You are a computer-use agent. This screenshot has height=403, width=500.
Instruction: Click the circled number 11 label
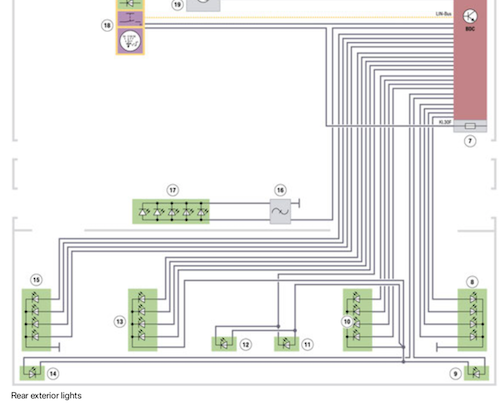(307, 344)
